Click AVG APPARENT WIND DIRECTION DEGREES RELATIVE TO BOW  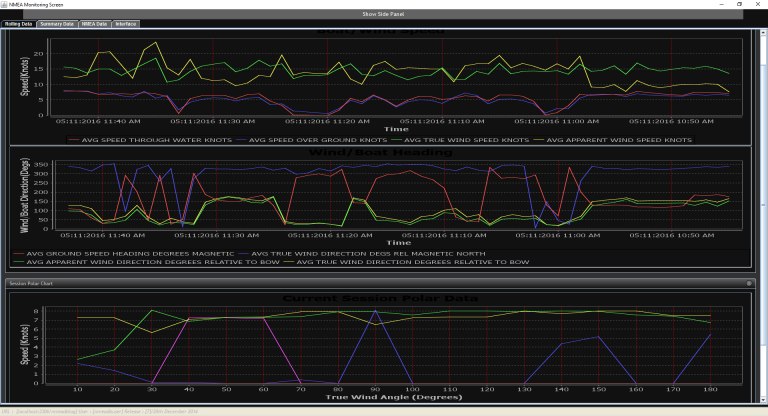coord(146,262)
